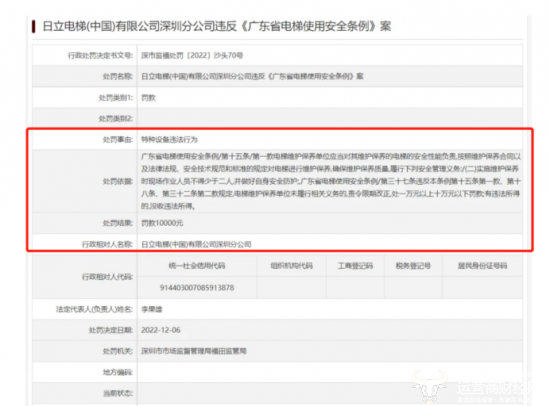The height and width of the screenshot is (406, 550).
Task: Click the 行政处罚决定书文号 label
Action: pyautogui.click(x=100, y=55)
